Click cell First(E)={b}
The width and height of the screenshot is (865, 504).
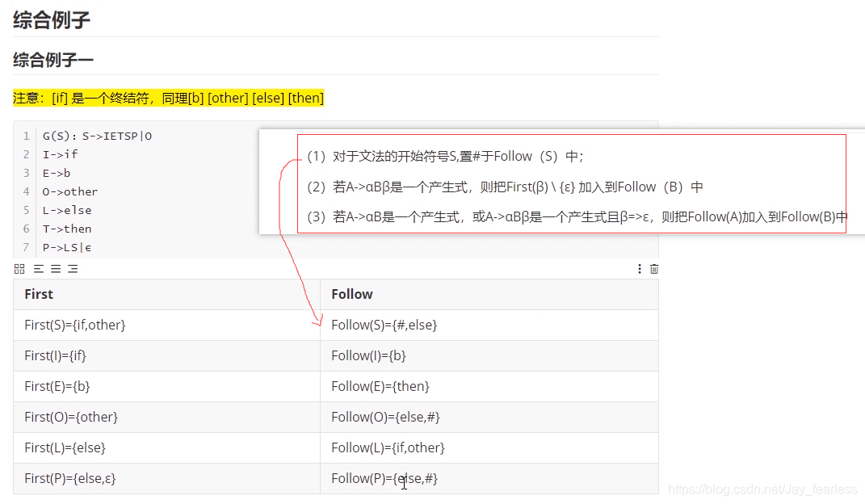pyautogui.click(x=166, y=387)
